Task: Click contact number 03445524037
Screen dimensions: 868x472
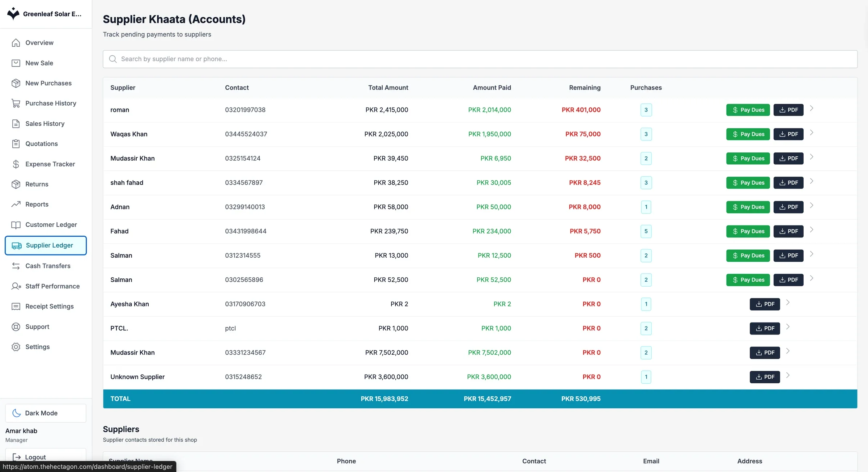Action: point(246,134)
